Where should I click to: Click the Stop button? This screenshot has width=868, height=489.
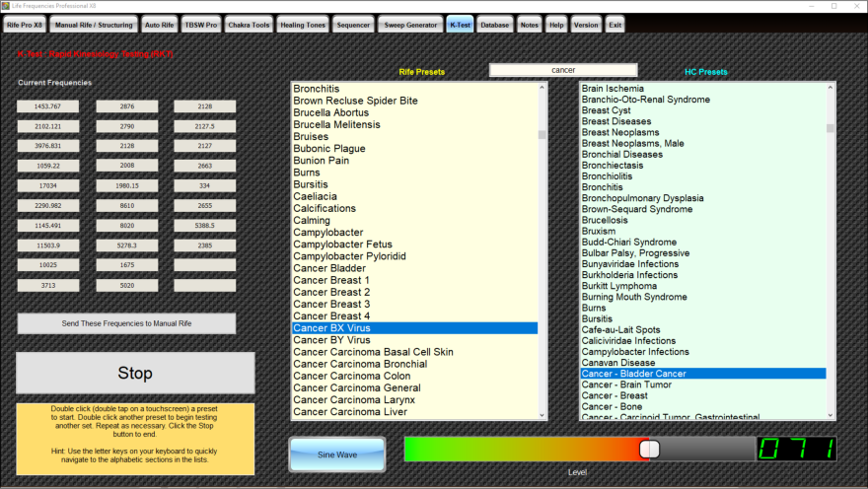[x=135, y=373]
